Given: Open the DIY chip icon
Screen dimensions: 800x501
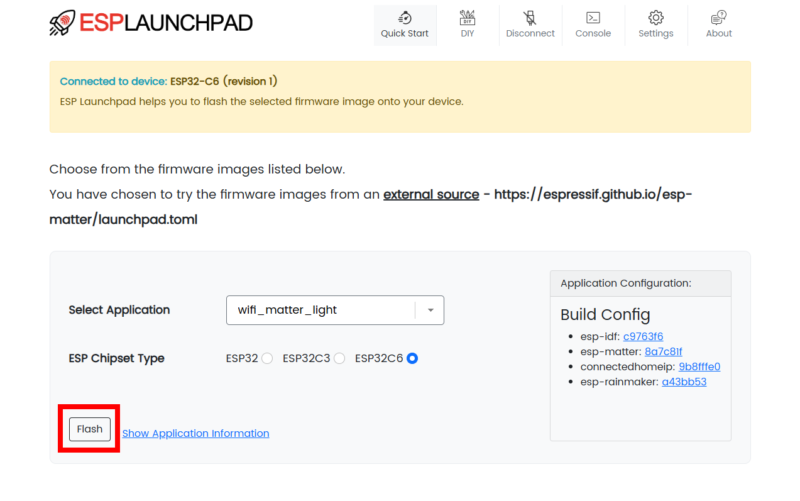Looking at the screenshot, I should coord(467,18).
